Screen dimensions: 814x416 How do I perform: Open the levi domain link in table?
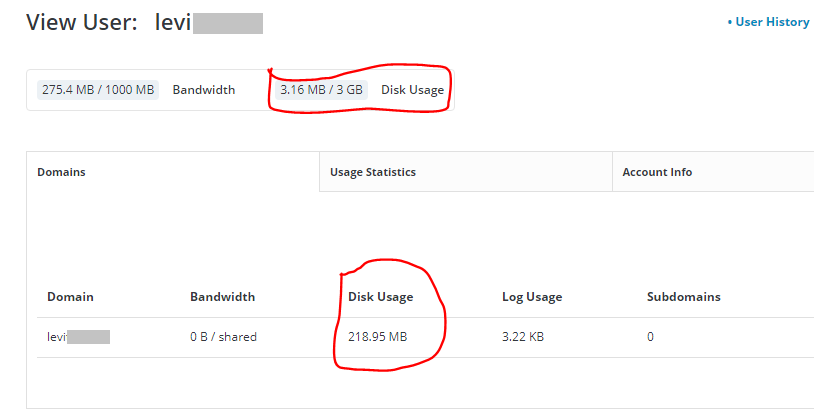(78, 337)
